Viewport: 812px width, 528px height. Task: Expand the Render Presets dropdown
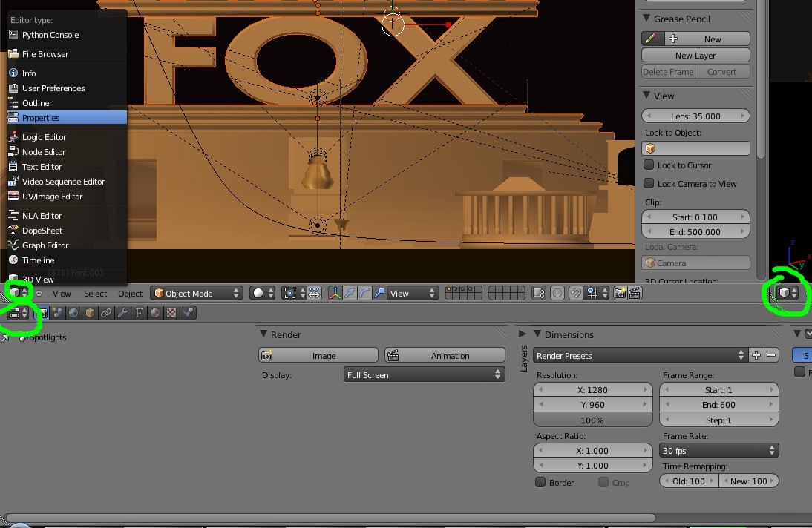(640, 356)
